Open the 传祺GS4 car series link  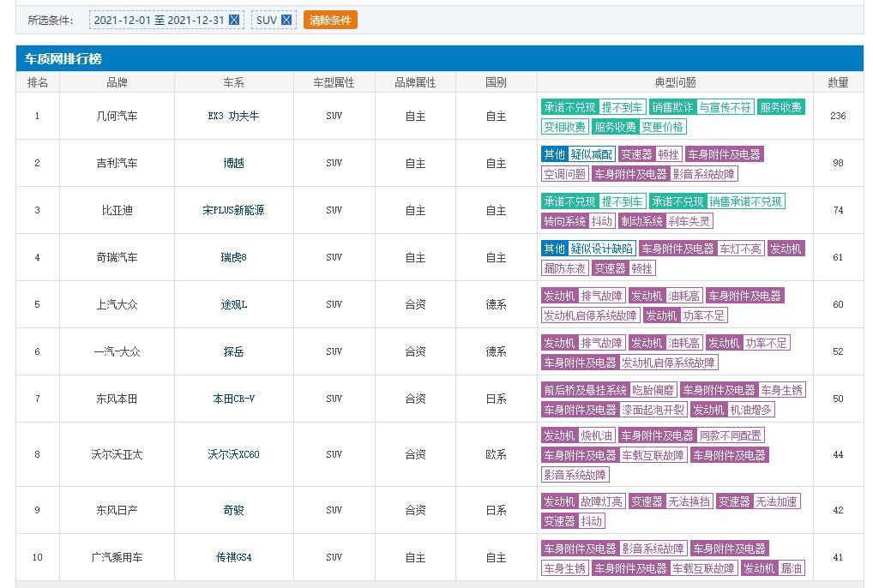click(x=233, y=557)
